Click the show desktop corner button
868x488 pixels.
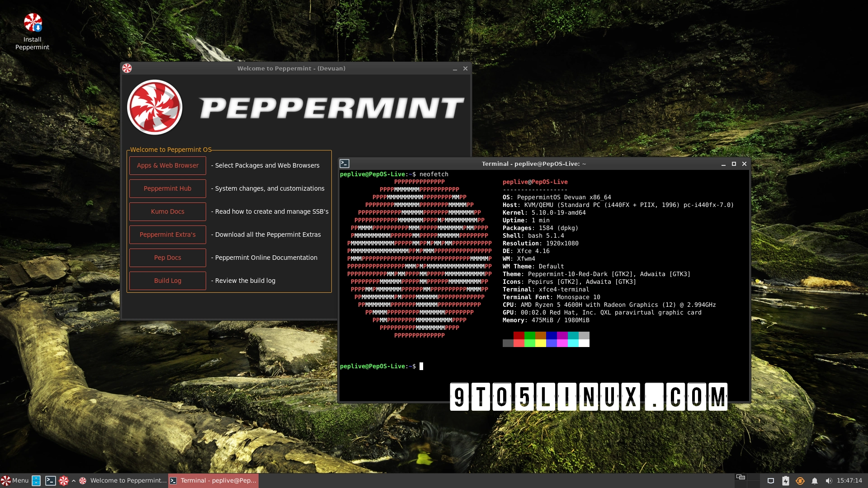coord(866,480)
